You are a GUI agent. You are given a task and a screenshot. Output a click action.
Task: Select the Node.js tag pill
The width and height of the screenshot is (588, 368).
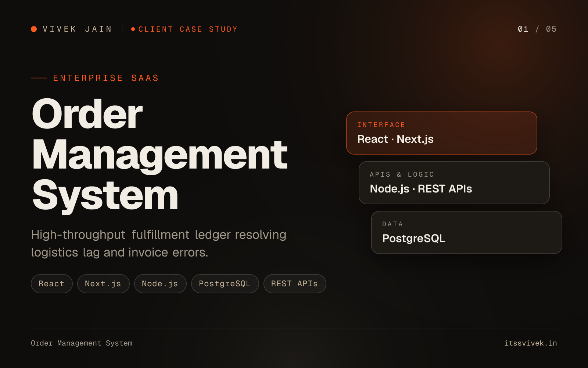[160, 284]
